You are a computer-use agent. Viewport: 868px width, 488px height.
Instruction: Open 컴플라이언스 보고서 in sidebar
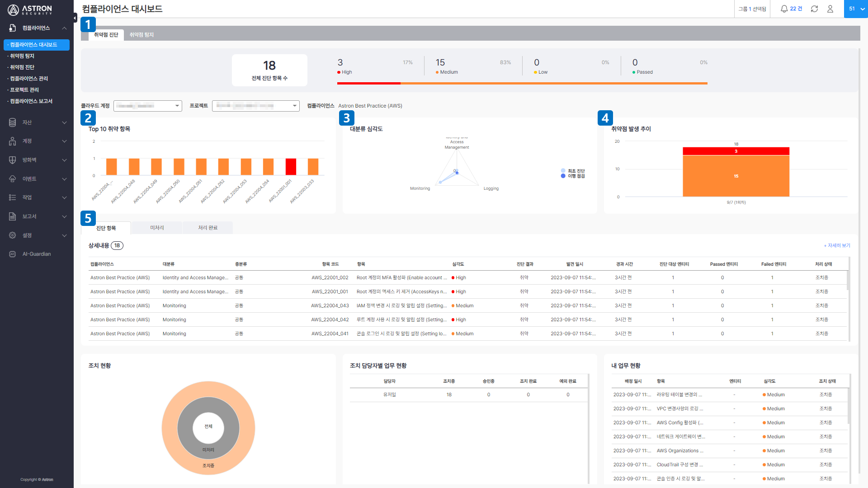[31, 101]
